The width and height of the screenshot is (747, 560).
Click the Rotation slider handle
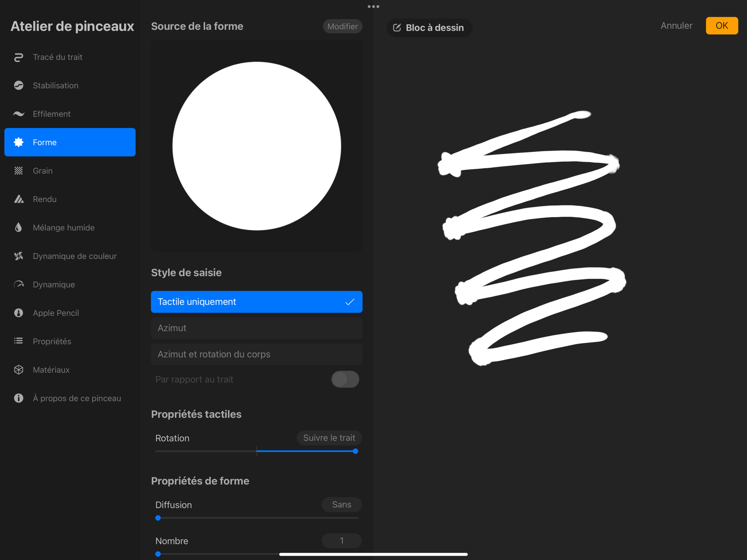tap(355, 451)
